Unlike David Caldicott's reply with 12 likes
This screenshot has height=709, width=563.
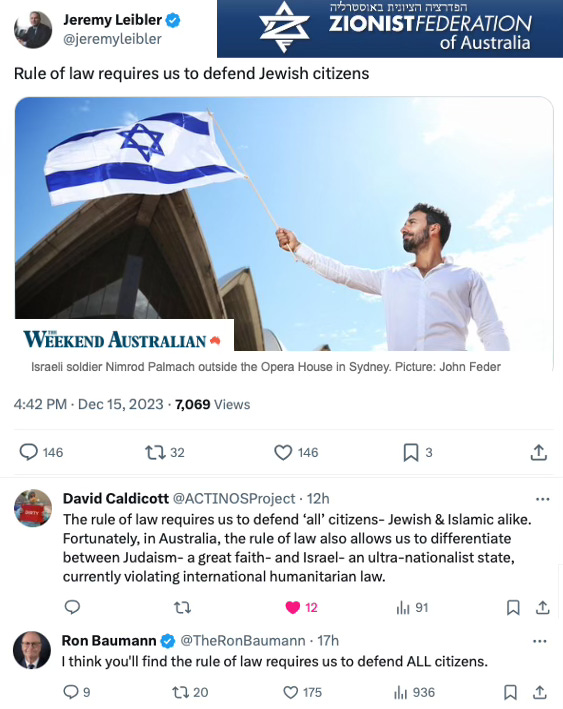pos(293,607)
